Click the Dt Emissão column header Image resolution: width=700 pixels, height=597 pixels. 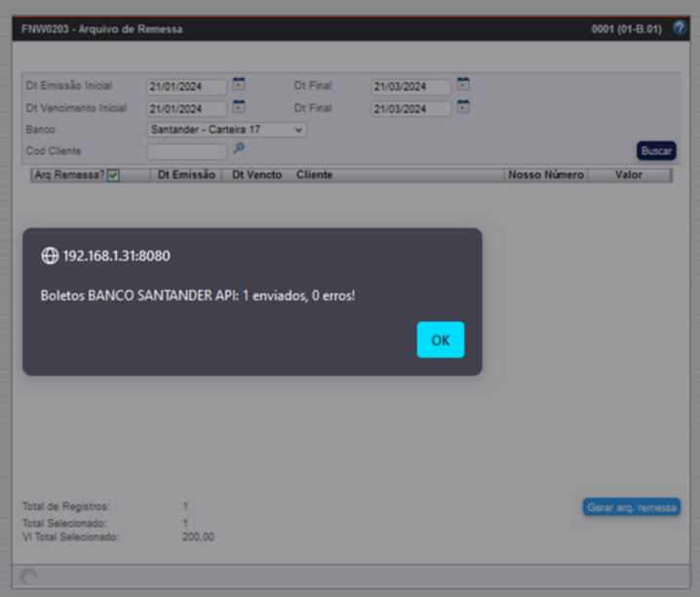tap(186, 176)
